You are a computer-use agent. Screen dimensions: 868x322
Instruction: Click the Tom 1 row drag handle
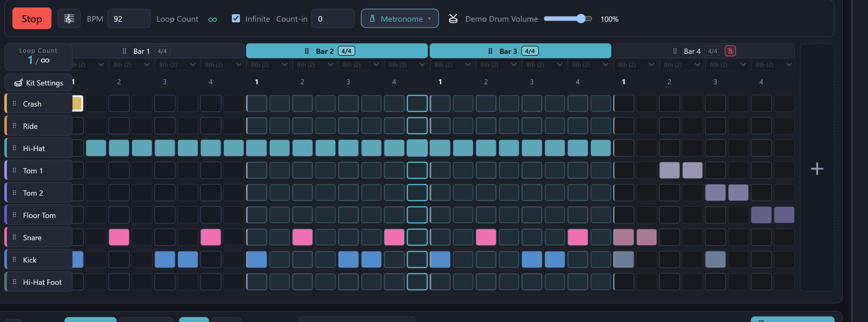pos(14,170)
